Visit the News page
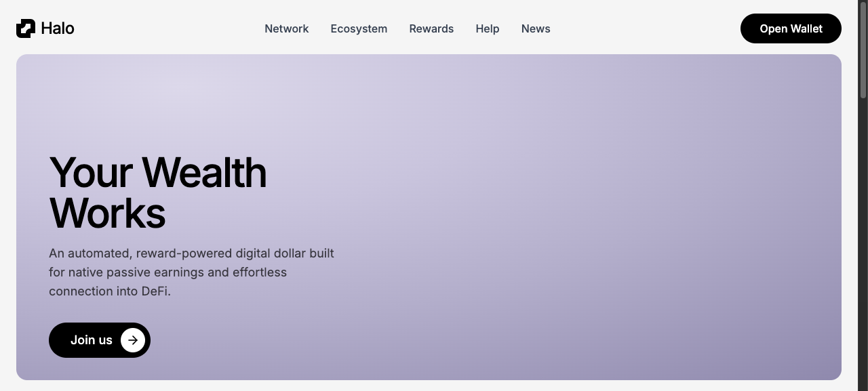Screen dimensions: 868x391 [x=536, y=28]
